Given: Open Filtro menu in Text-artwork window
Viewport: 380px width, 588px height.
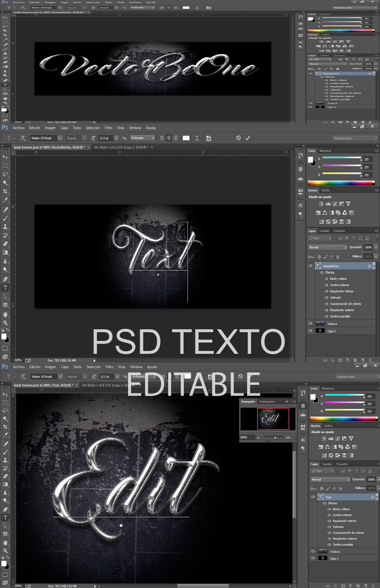Looking at the screenshot, I should [x=109, y=128].
